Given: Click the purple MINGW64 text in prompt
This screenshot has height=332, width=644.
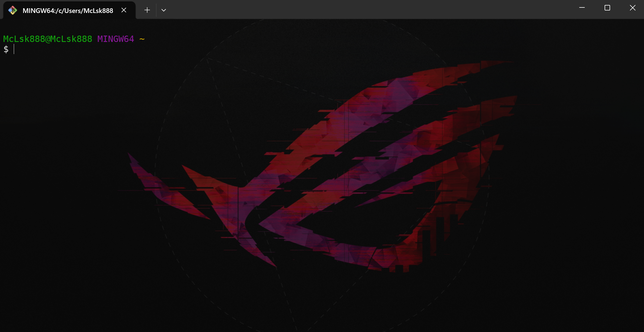Looking at the screenshot, I should pyautogui.click(x=115, y=39).
